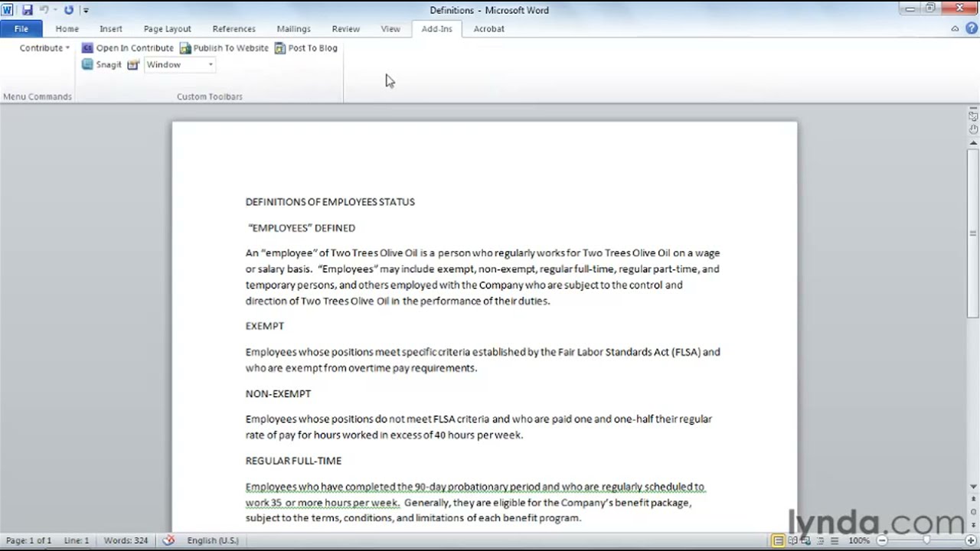Open the Word application icon menu

[8, 10]
